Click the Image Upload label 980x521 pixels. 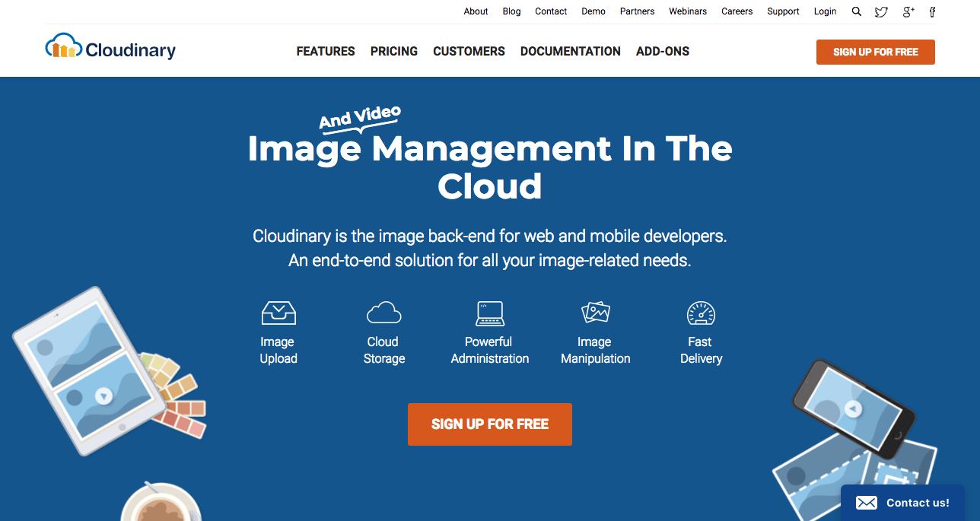(x=278, y=351)
